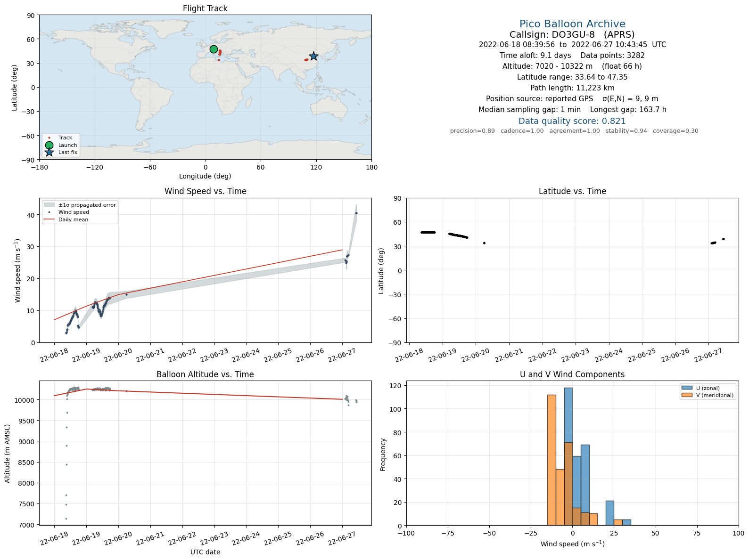The width and height of the screenshot is (749, 560).
Task: Select the Time aloft: 9.1 days line
Action: 572,56
